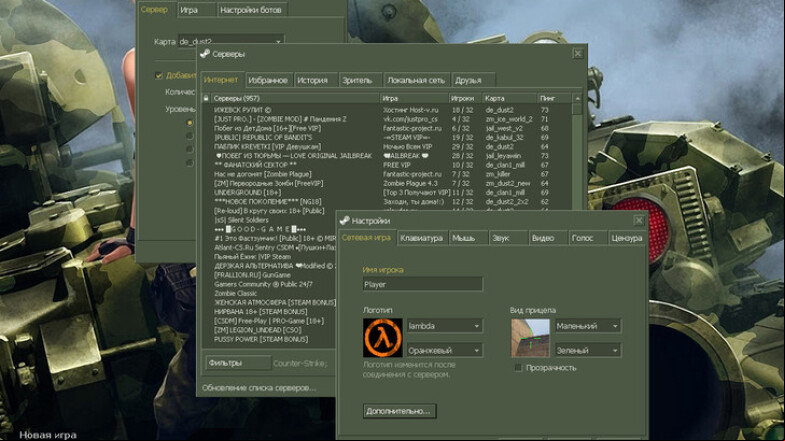Select the Интернет tab in Серверы

point(222,80)
